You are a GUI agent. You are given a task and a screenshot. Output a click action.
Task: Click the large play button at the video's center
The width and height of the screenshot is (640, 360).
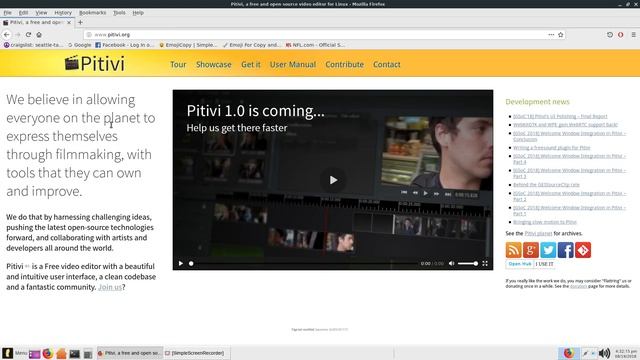click(333, 180)
